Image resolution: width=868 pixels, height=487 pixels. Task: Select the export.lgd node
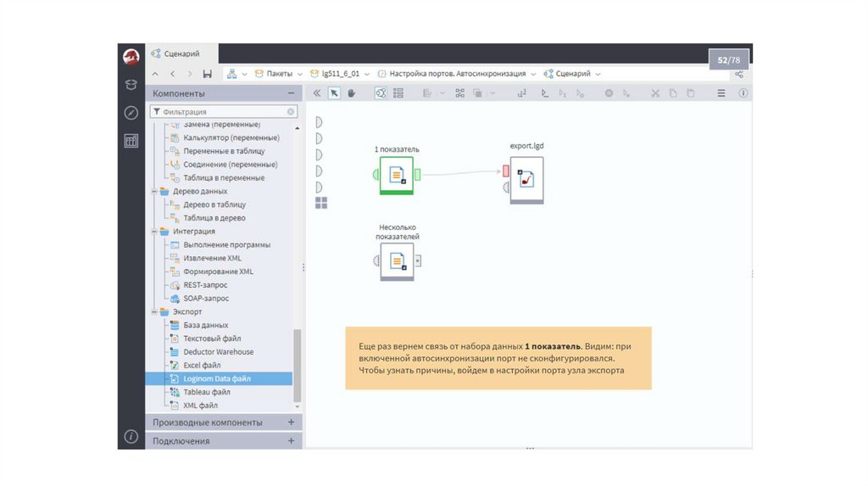pos(526,180)
